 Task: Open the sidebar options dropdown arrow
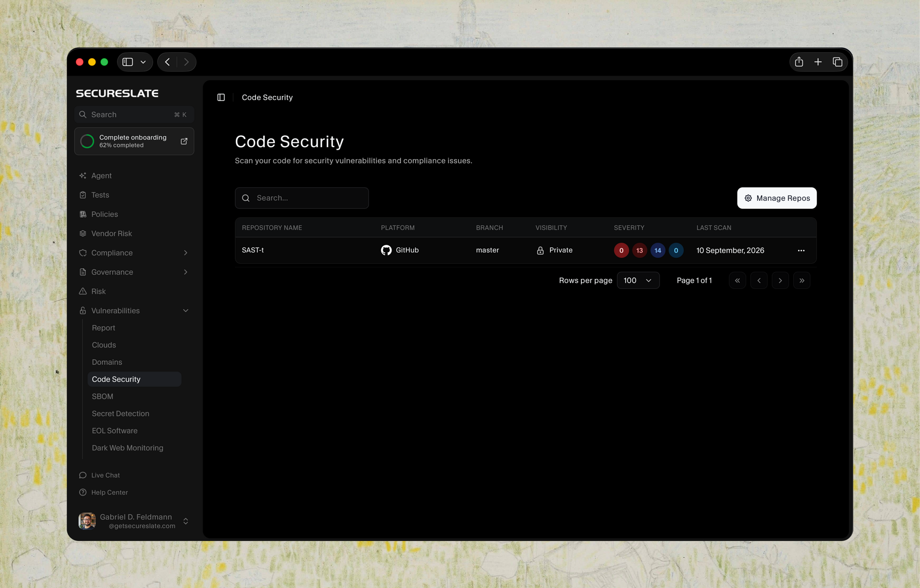[143, 62]
